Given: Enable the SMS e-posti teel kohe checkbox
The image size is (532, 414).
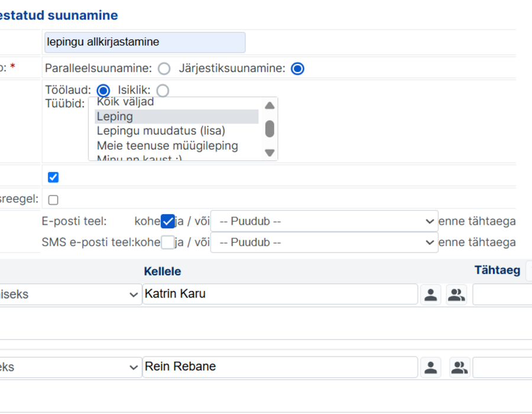Looking at the screenshot, I should [168, 242].
